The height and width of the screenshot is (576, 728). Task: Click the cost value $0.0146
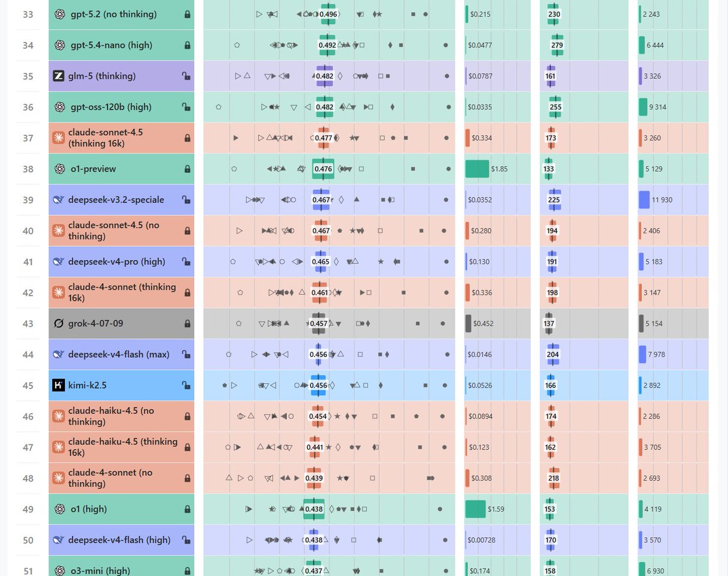point(480,354)
